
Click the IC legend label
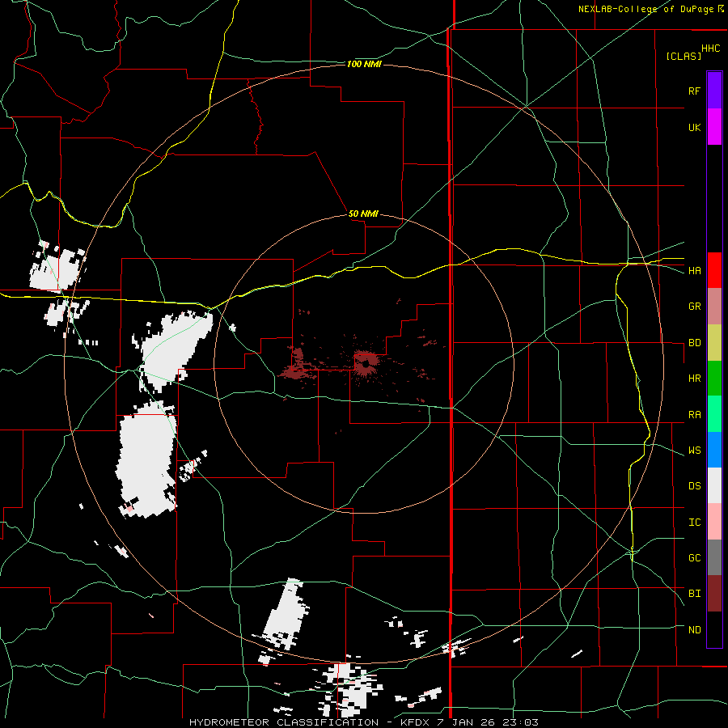(x=694, y=523)
